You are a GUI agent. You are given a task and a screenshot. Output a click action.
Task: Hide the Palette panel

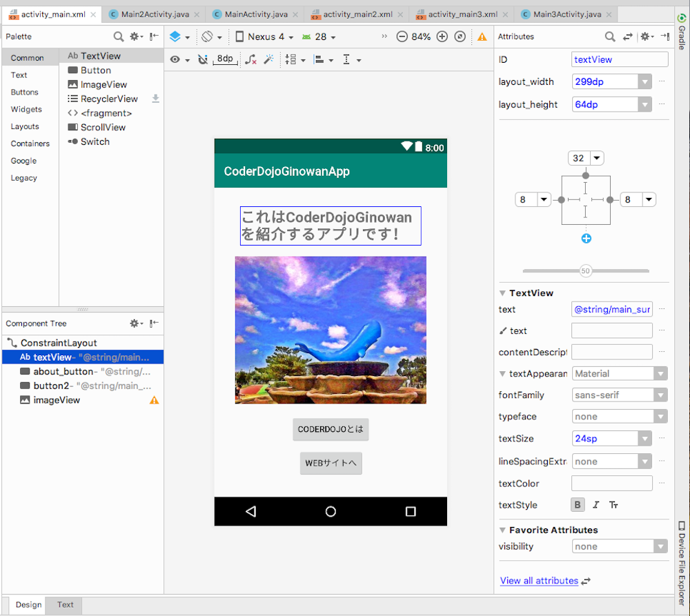pos(154,37)
